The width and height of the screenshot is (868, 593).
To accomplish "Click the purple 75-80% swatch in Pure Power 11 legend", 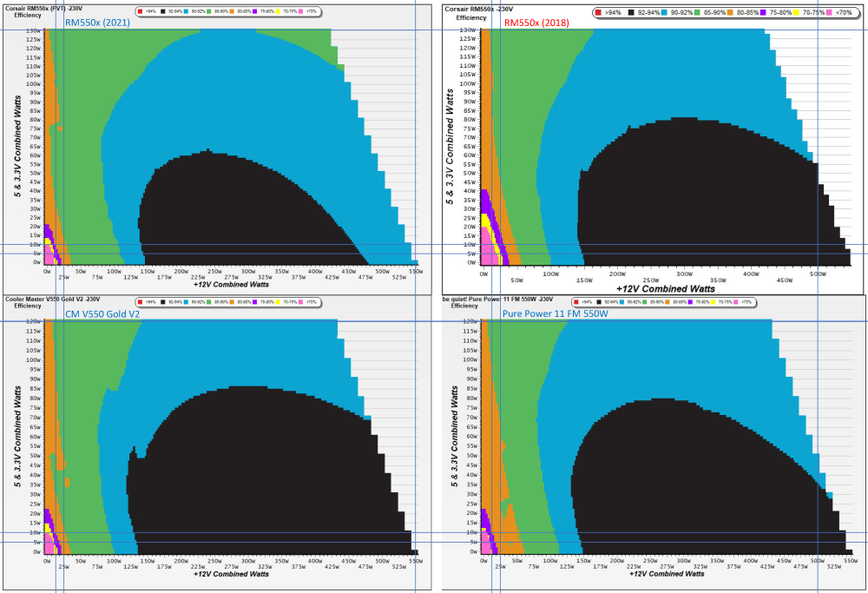I will (690, 302).
